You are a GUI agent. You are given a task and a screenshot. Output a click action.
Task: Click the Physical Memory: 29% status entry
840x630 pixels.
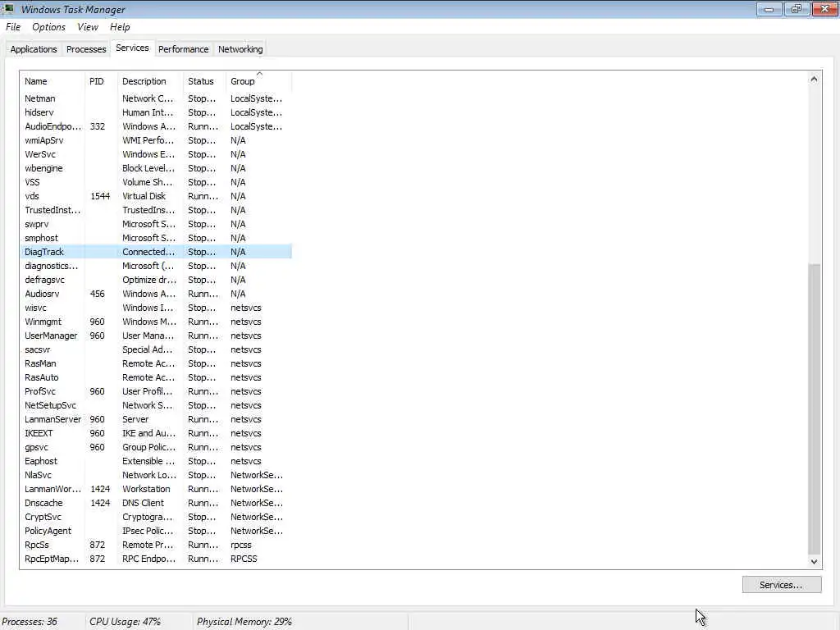click(244, 622)
